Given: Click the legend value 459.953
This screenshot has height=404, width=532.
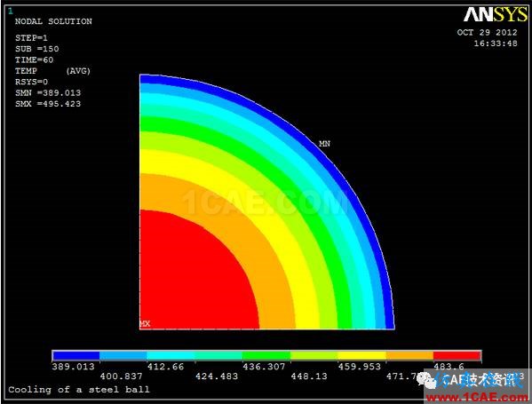Looking at the screenshot, I should pyautogui.click(x=360, y=367).
